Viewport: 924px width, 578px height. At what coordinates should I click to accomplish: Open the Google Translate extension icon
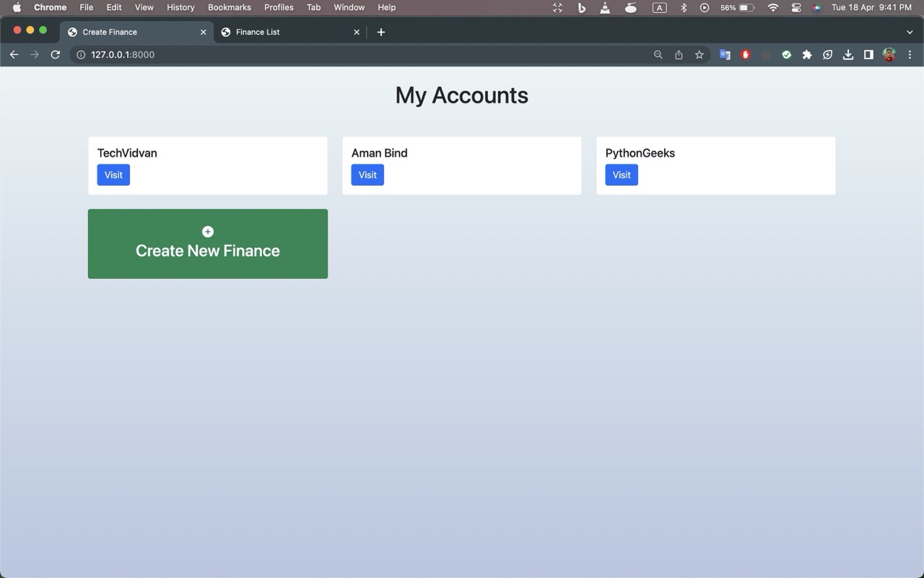[x=725, y=54]
